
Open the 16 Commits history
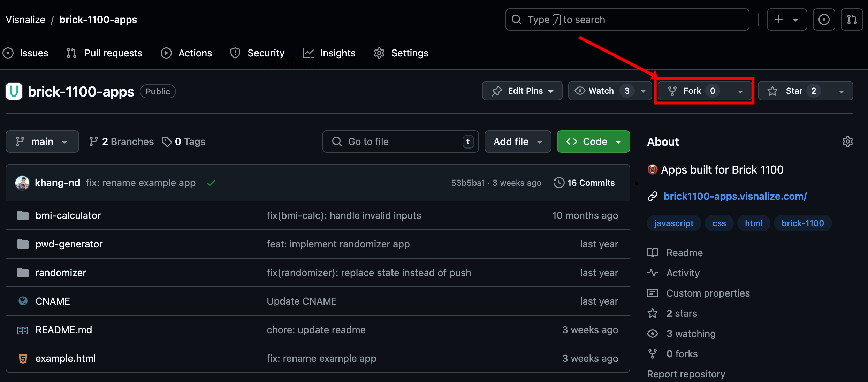(584, 183)
